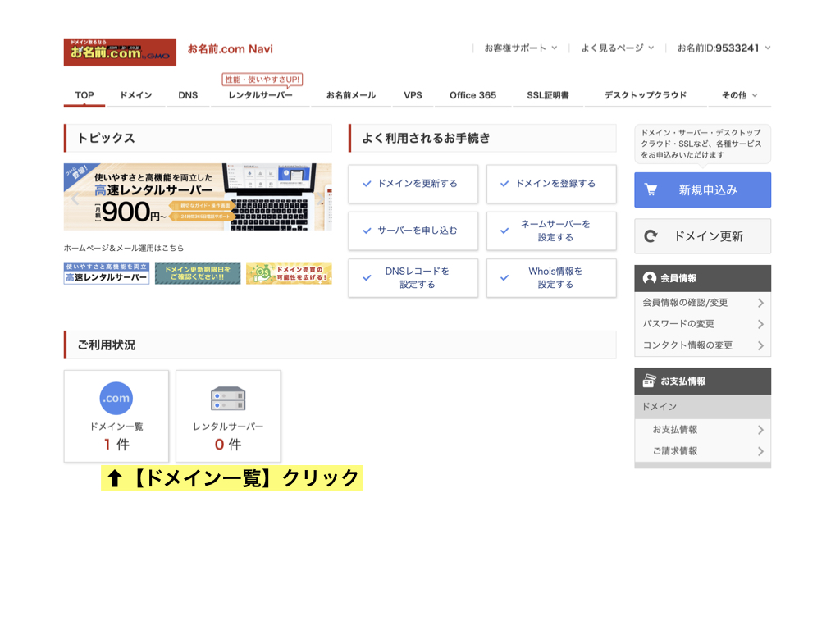Click the ホームページ&メール運用はこちら text
The height and width of the screenshot is (630, 840).
tap(124, 248)
